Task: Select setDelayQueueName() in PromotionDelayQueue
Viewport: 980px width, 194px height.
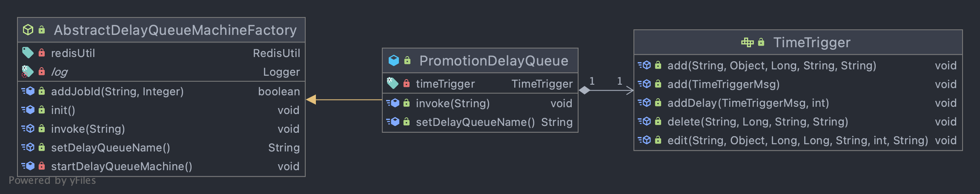Action: pyautogui.click(x=475, y=122)
